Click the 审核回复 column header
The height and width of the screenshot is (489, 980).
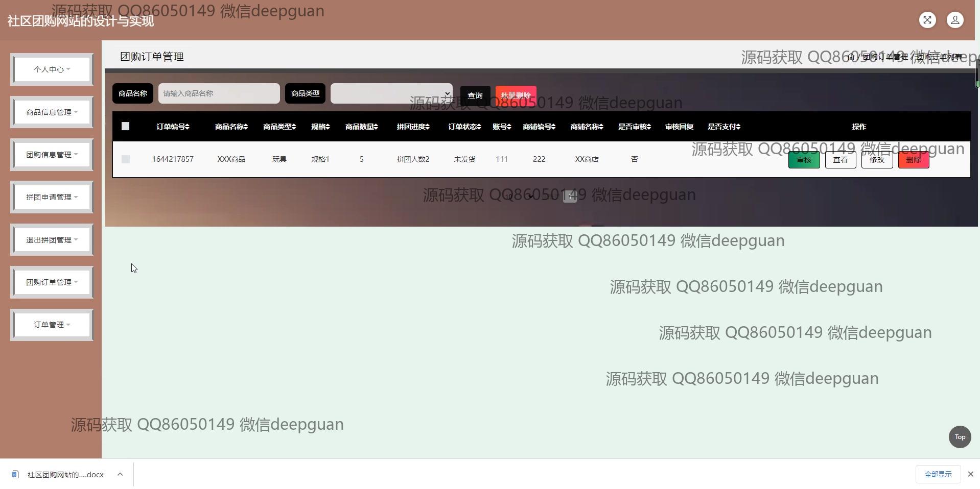[x=679, y=127]
